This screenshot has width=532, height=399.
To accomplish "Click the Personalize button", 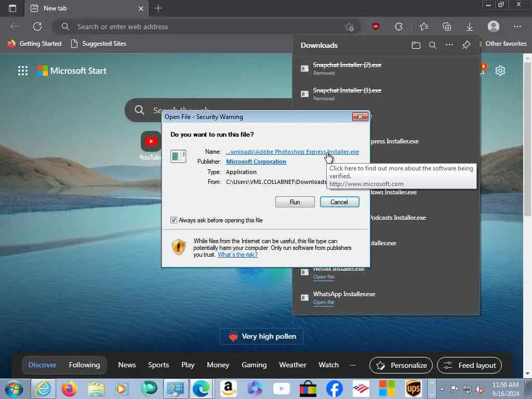I will click(401, 365).
